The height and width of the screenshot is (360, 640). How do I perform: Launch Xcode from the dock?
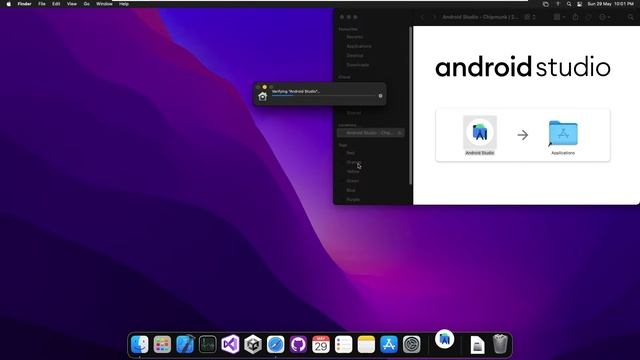pos(185,344)
